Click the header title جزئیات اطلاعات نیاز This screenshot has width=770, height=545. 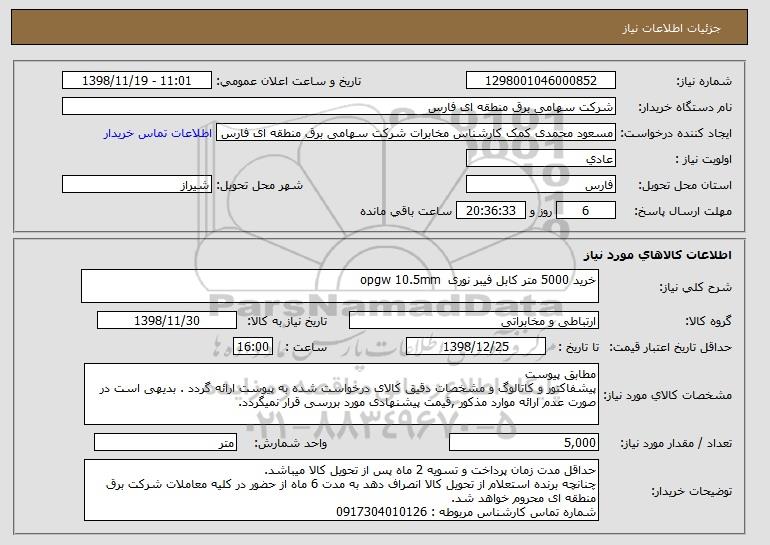pyautogui.click(x=671, y=28)
